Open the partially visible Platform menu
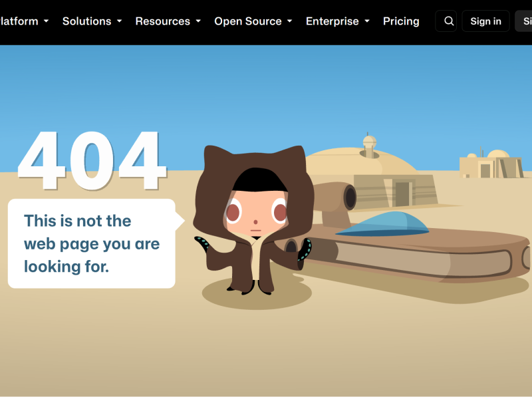The image size is (532, 399). (24, 21)
